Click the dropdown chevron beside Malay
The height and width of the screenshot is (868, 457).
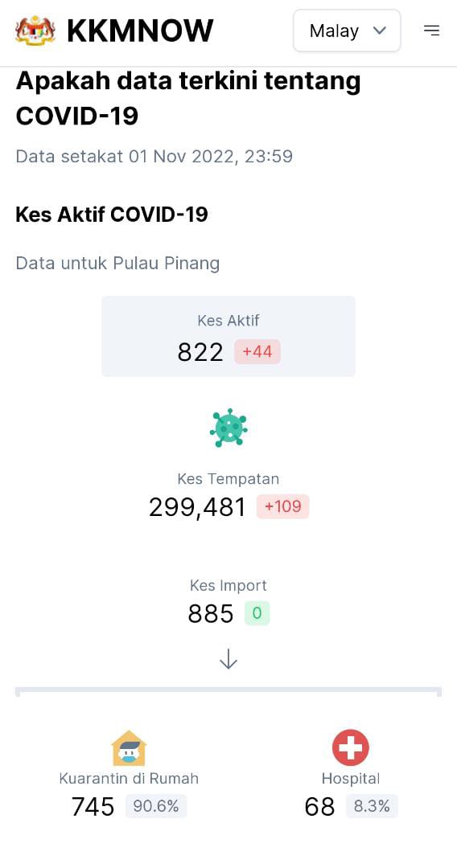click(380, 31)
